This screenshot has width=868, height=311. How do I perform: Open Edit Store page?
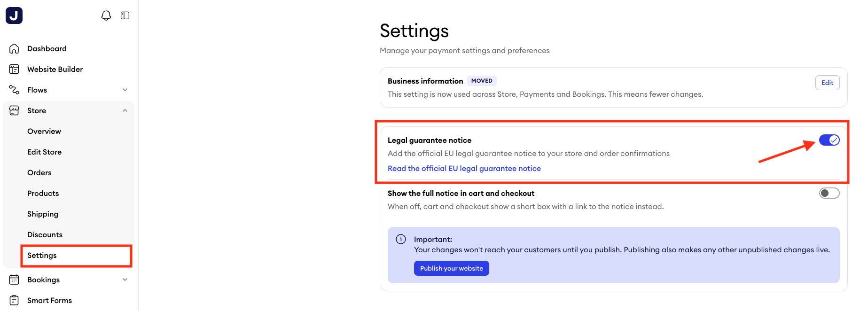tap(44, 152)
